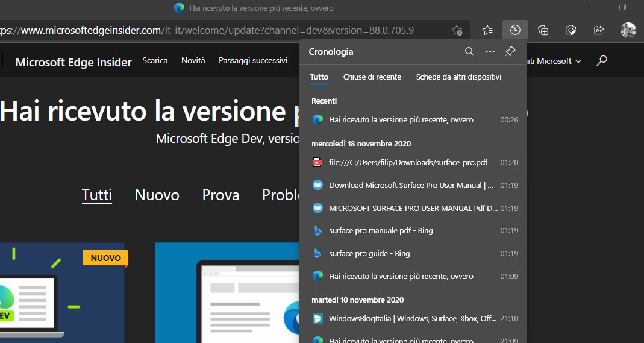Click the web capture toolbar icon
The height and width of the screenshot is (343, 644).
coord(571,30)
